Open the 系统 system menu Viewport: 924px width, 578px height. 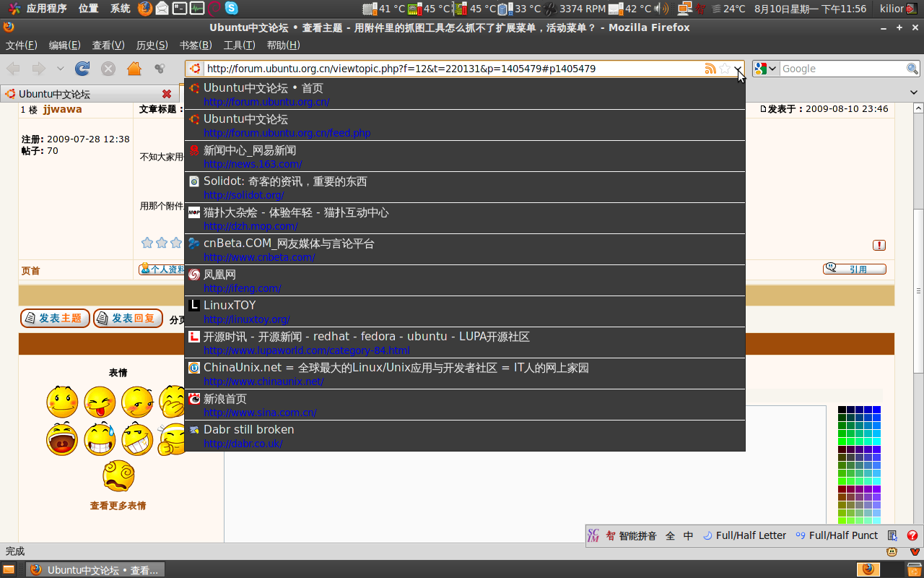pos(121,9)
